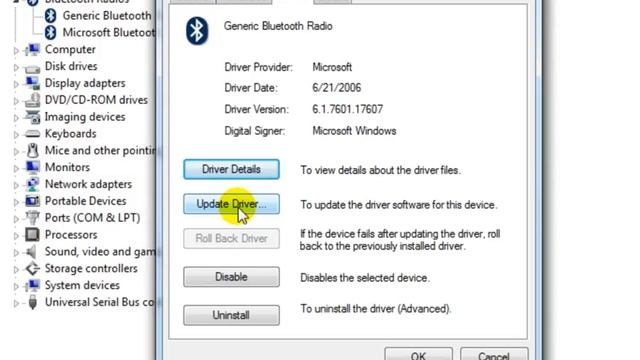The height and width of the screenshot is (360, 640).
Task: Click the Mice and other pointing devices icon
Action: [33, 151]
